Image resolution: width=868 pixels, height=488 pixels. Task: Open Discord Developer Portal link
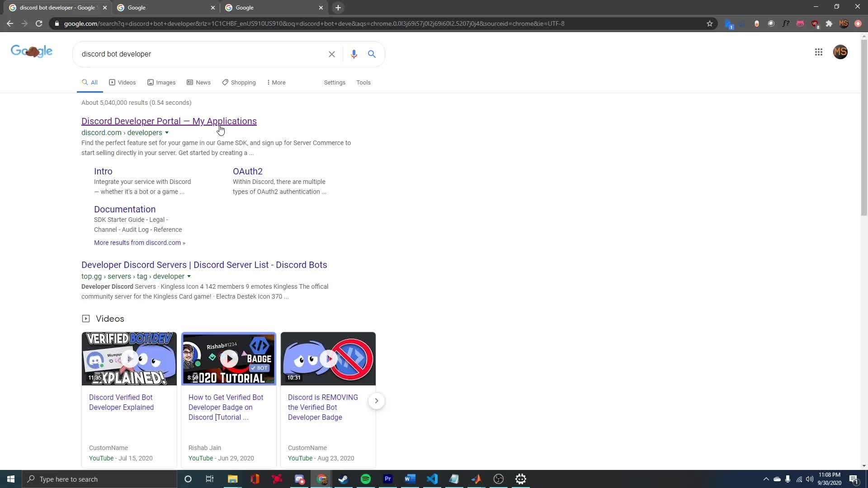[169, 121]
